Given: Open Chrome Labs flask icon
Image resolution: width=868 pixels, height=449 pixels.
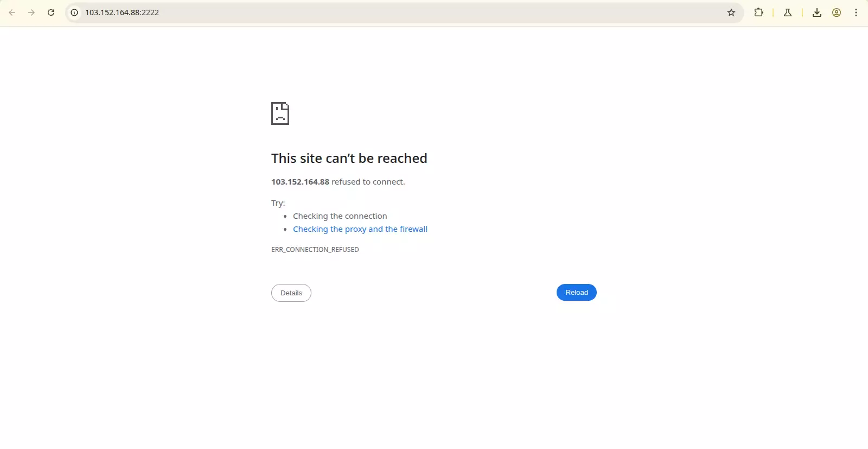Looking at the screenshot, I should click(x=788, y=12).
